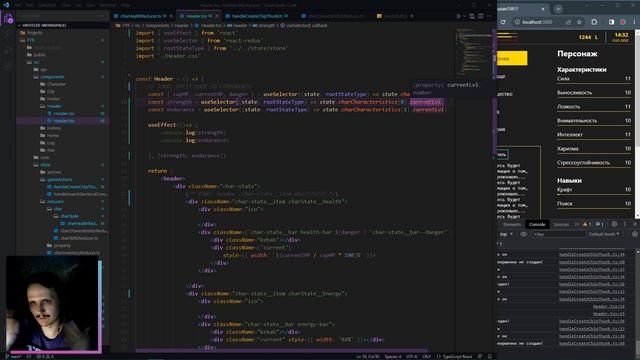Viewport: 640px width, 360px height.
Task: Collapse the UNTITLED (WORKSPACE) explorer section
Action: click(62, 25)
